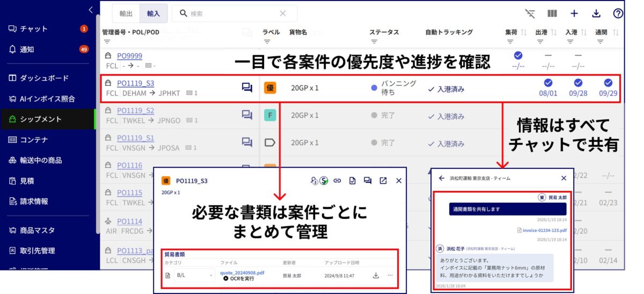
Task: Open filter under 通関 column
Action: pos(599,41)
